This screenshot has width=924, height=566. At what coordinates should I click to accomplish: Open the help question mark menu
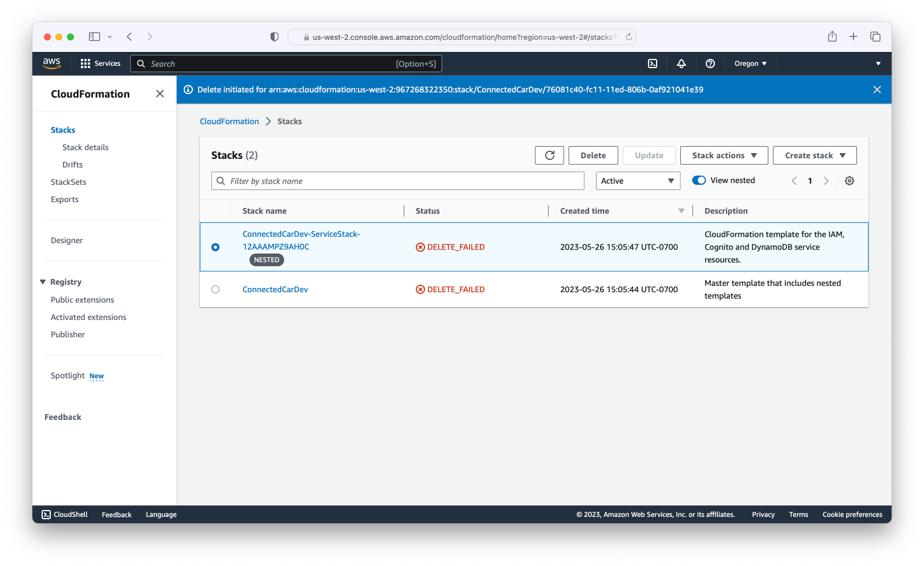[x=710, y=64]
